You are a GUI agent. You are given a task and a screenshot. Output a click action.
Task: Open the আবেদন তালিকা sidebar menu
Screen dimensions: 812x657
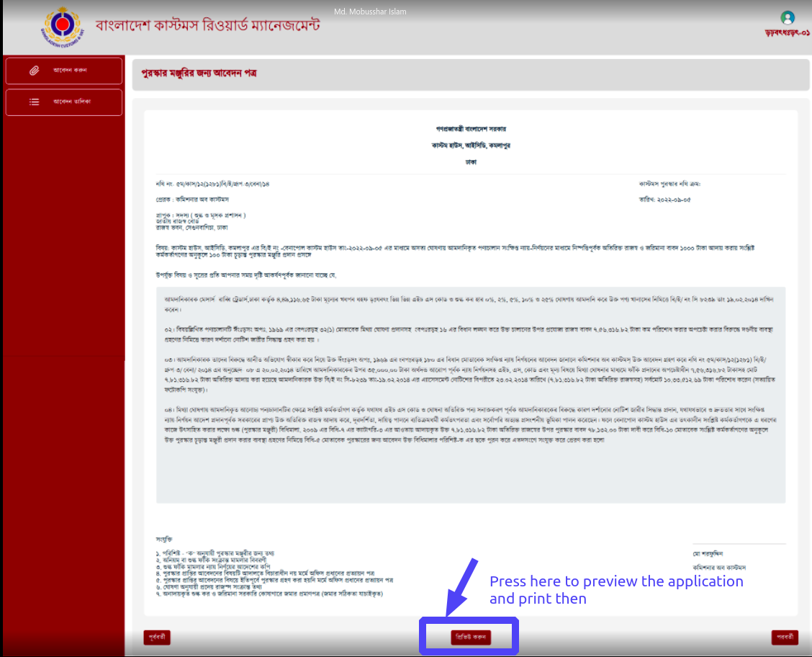pos(63,102)
